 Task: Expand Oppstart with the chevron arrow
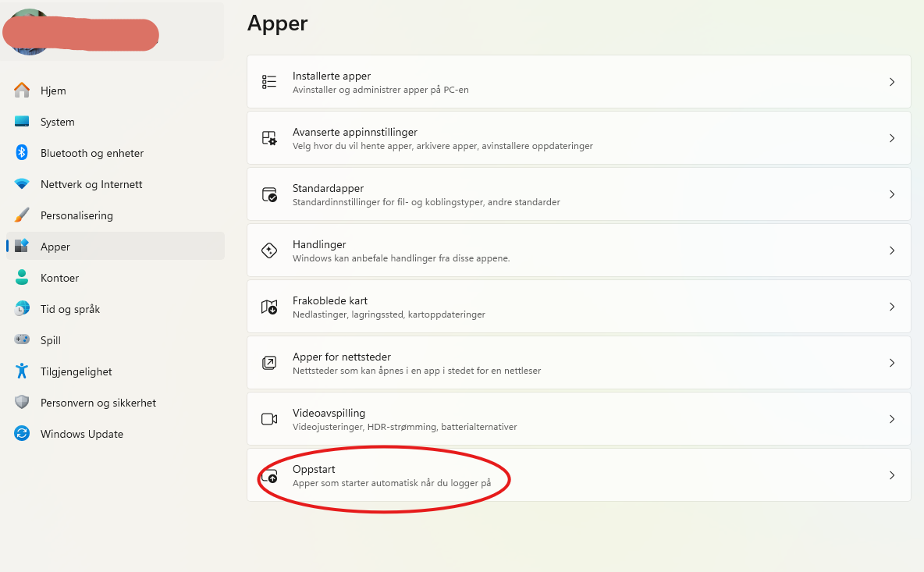tap(892, 475)
